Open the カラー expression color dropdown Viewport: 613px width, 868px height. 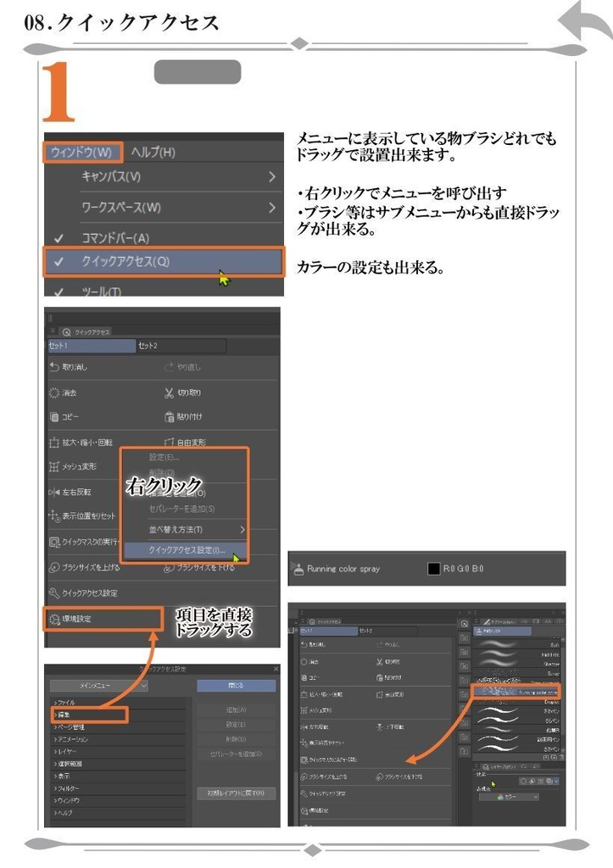click(x=509, y=797)
